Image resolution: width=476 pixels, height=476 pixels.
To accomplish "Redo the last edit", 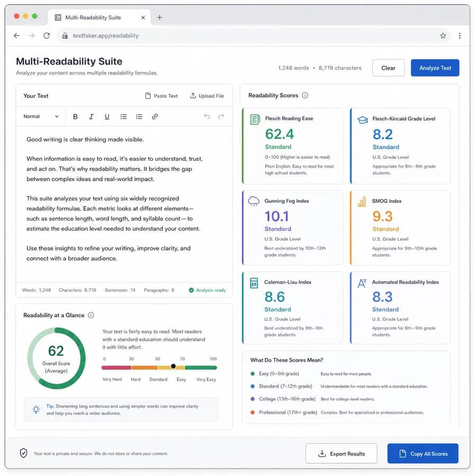I will coord(221,116).
